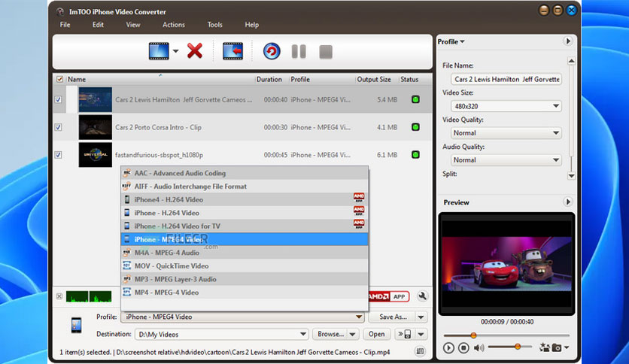Open the settings wrench icon
629x364 pixels.
pyautogui.click(x=422, y=296)
